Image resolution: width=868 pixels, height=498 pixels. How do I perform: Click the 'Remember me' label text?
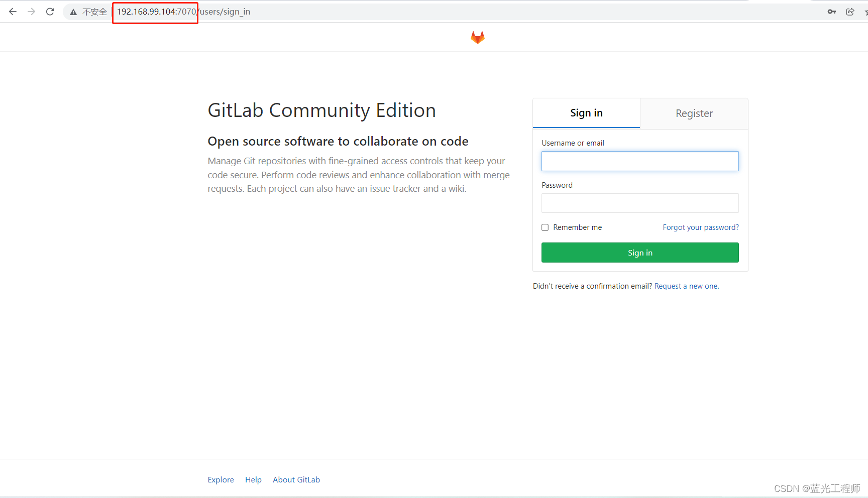click(578, 227)
